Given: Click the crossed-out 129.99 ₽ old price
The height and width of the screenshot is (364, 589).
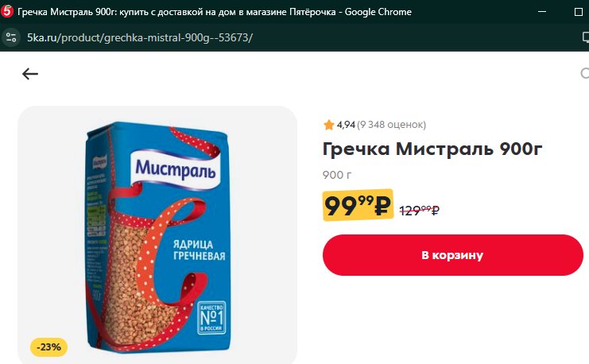Looking at the screenshot, I should pyautogui.click(x=419, y=211).
